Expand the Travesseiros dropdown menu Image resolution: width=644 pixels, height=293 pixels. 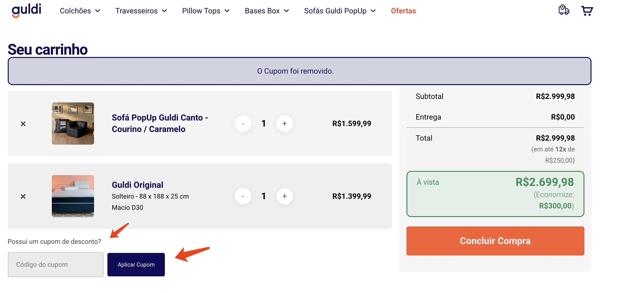(x=141, y=11)
